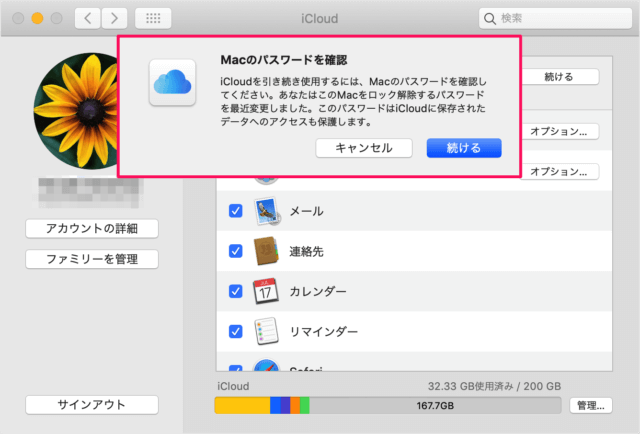
Task: Click the Calendar app icon
Action: tap(266, 291)
